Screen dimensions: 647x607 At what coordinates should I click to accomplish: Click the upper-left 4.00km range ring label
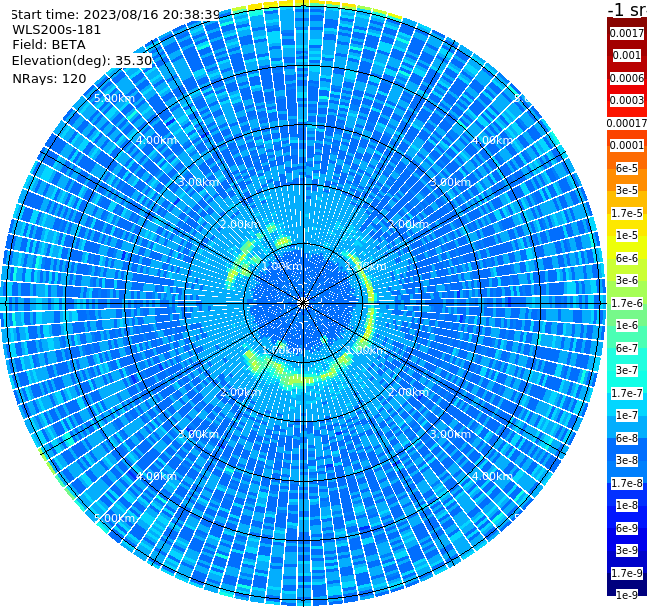point(156,140)
